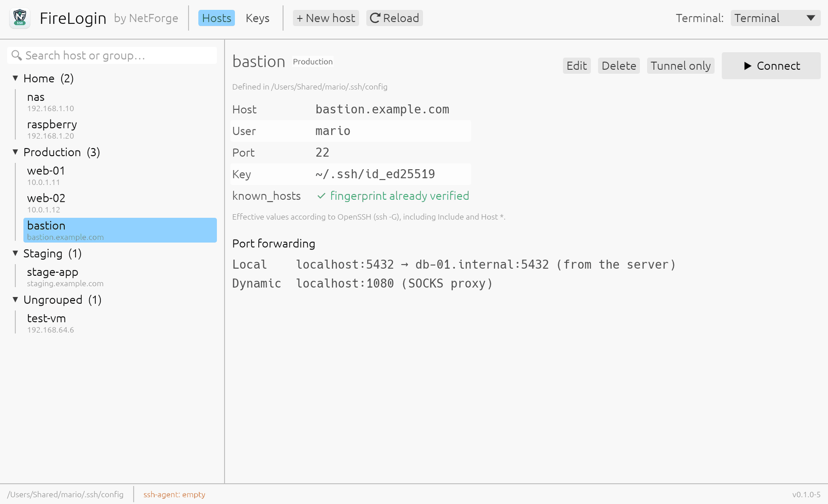Switch to the Hosts tab
Viewport: 828px width, 504px height.
(216, 18)
